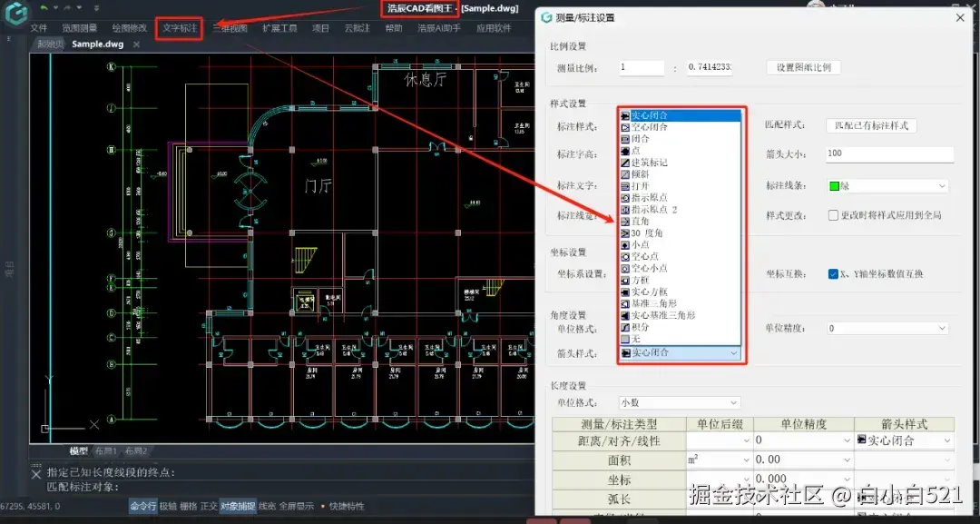Click 测量比例 left value field
Viewport: 980px width, 524px height.
click(642, 67)
